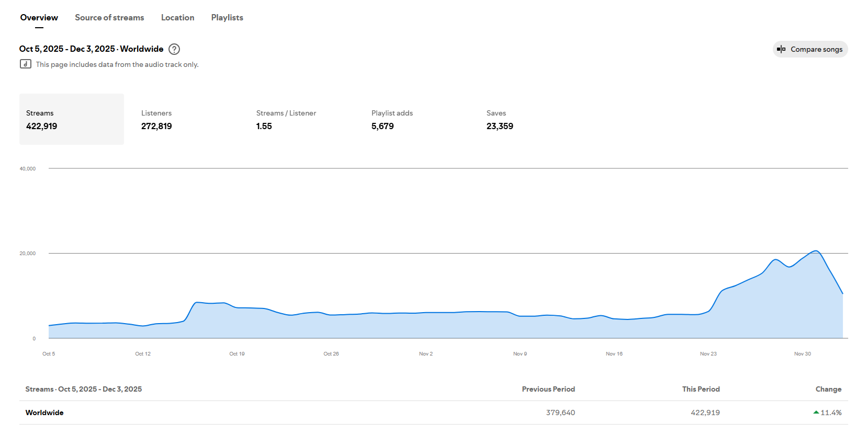Screen dimensions: 868x435
Task: Select the Streams metric card
Action: coord(72,119)
